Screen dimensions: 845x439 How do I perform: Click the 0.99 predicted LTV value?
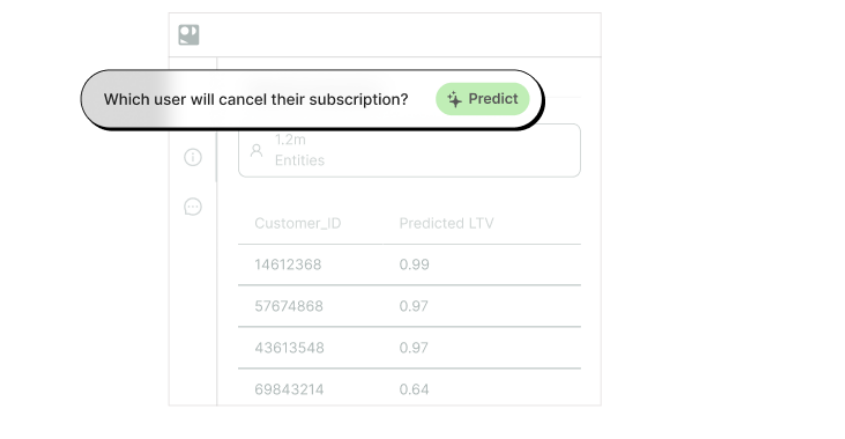[414, 264]
